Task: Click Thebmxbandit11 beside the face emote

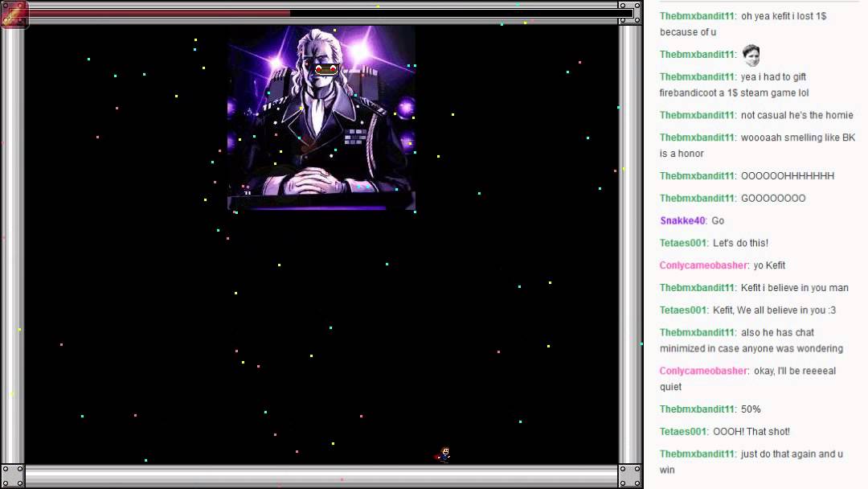Action: tap(697, 54)
